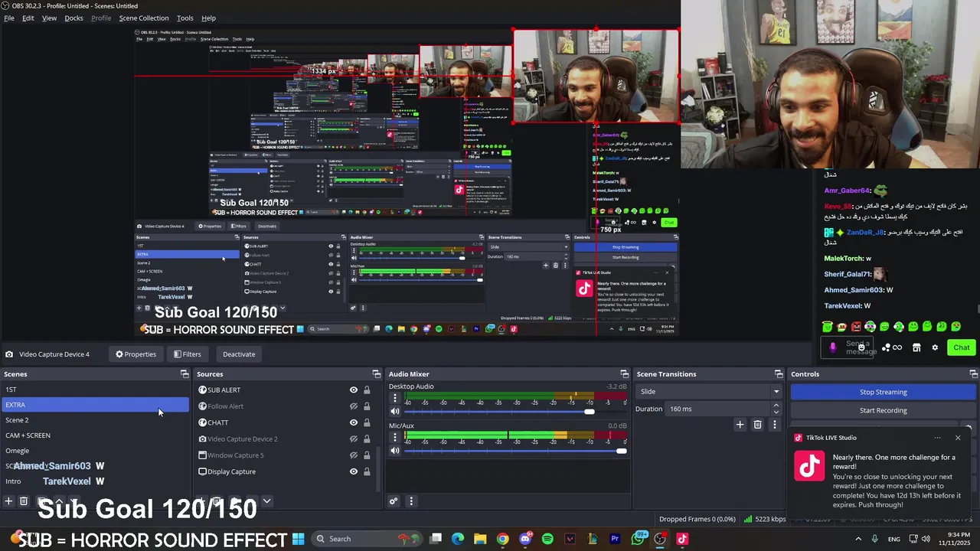Open transition properties menu
The height and width of the screenshot is (551, 980).
pyautogui.click(x=774, y=425)
